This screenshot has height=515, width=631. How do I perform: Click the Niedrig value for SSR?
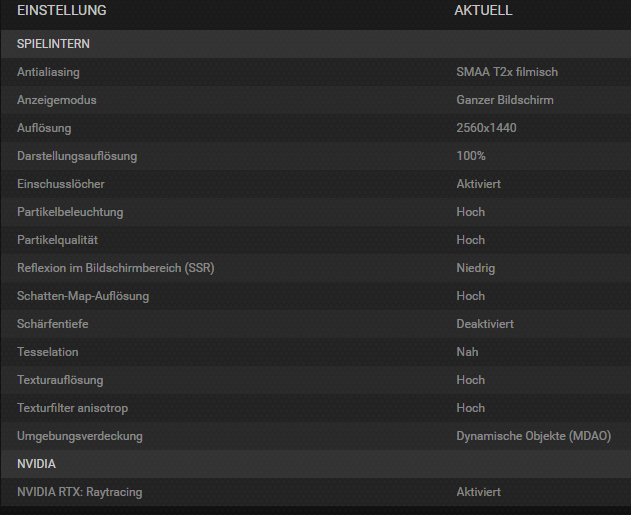tap(476, 268)
